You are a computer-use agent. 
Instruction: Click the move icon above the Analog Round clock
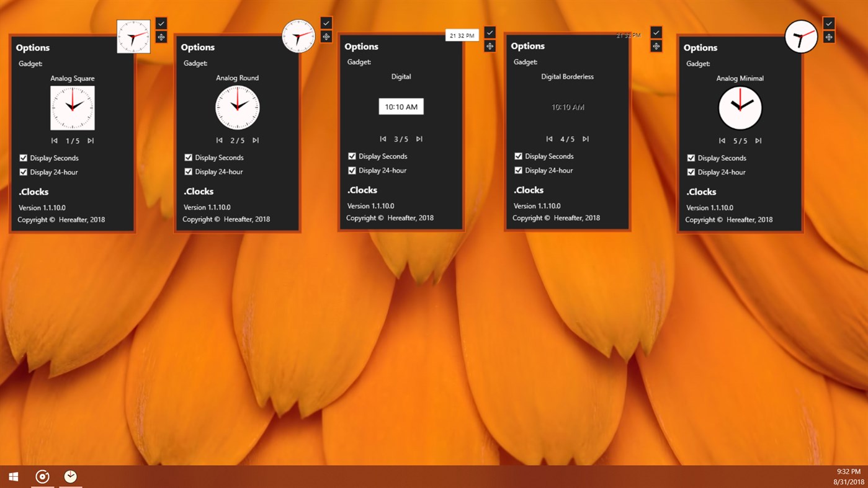point(326,36)
